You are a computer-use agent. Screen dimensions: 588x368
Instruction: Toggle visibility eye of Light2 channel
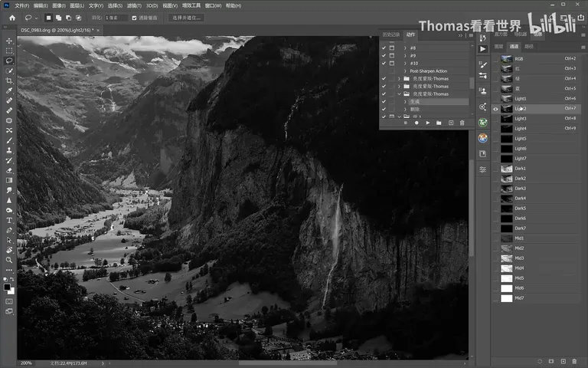point(495,109)
